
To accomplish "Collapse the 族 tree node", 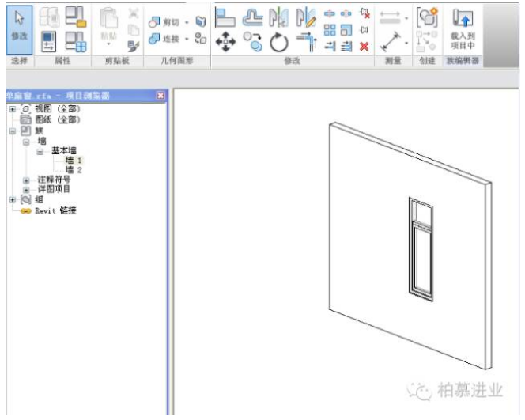I will [x=13, y=131].
